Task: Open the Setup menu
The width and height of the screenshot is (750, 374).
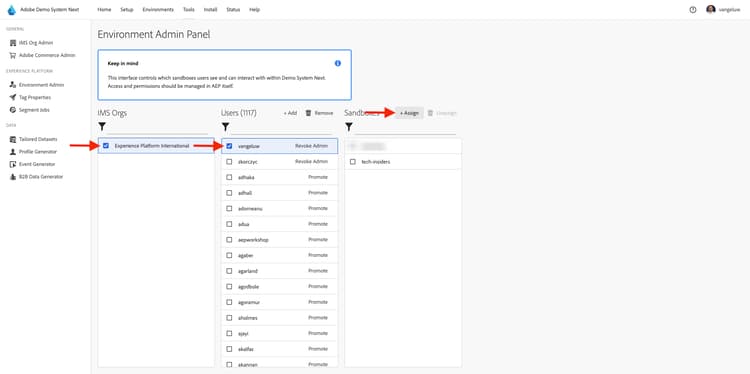Action: tap(127, 10)
